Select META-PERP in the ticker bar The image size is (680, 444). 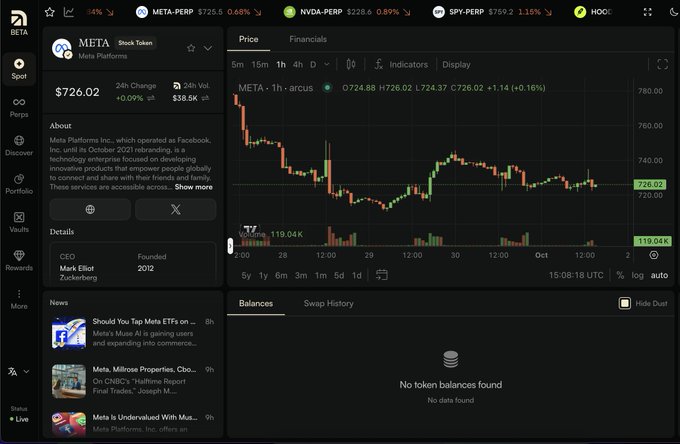click(199, 12)
